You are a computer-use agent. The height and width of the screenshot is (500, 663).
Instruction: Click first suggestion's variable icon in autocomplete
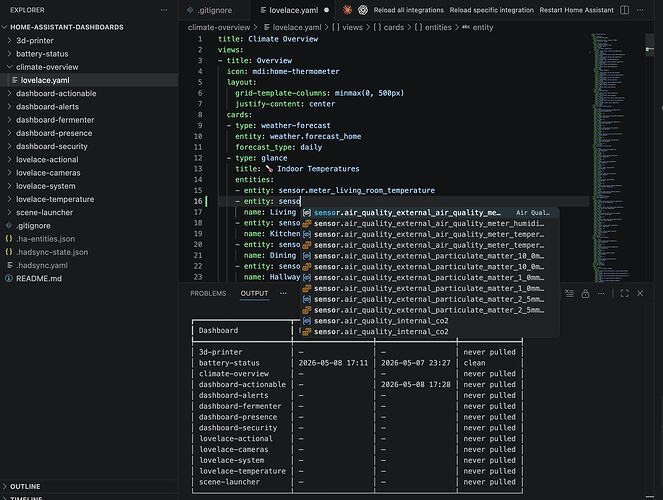(307, 213)
